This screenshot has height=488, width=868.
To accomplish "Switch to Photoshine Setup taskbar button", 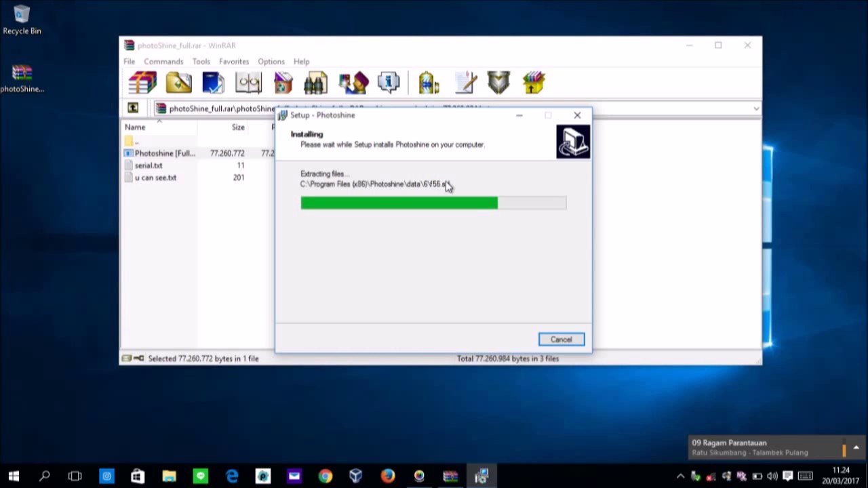I will click(481, 476).
